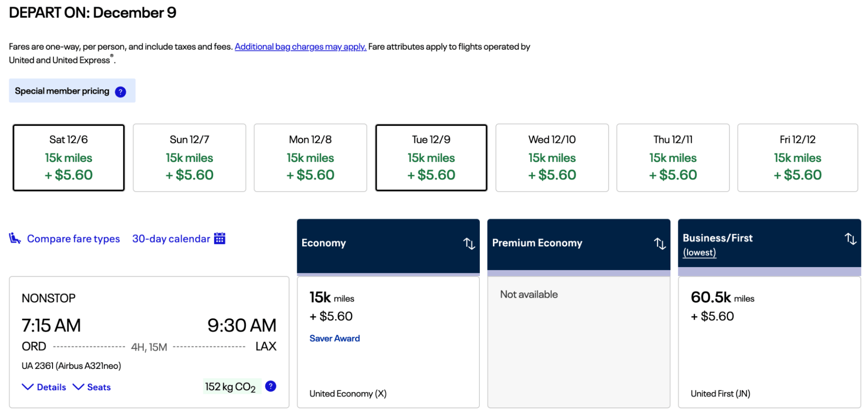Select the Sat 12/6 date tab
This screenshot has width=868, height=414.
69,157
